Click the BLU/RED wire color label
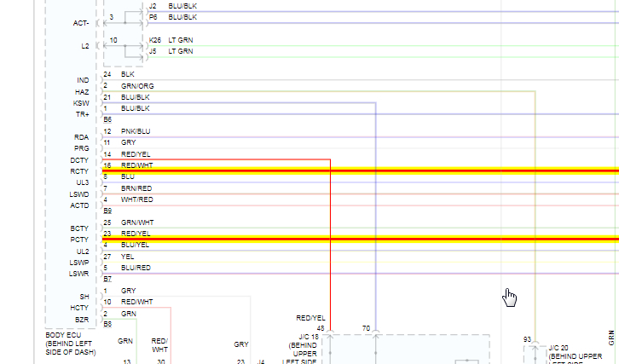Image resolution: width=619 pixels, height=364 pixels. (136, 268)
